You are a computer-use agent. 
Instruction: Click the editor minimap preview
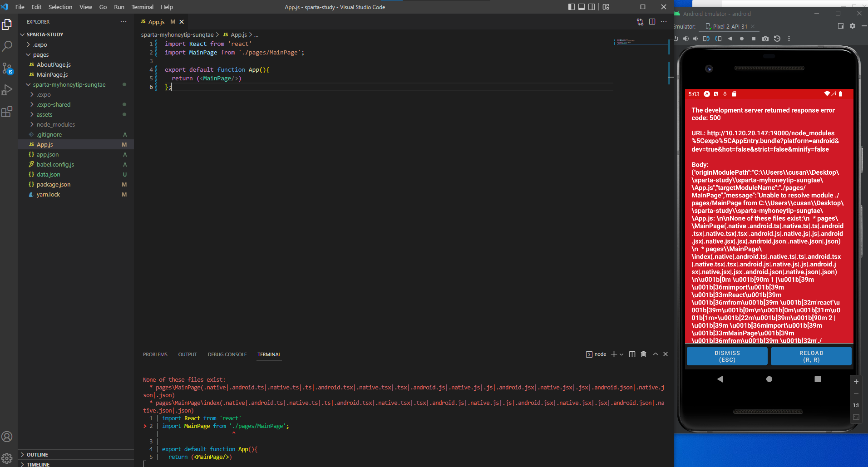640,42
